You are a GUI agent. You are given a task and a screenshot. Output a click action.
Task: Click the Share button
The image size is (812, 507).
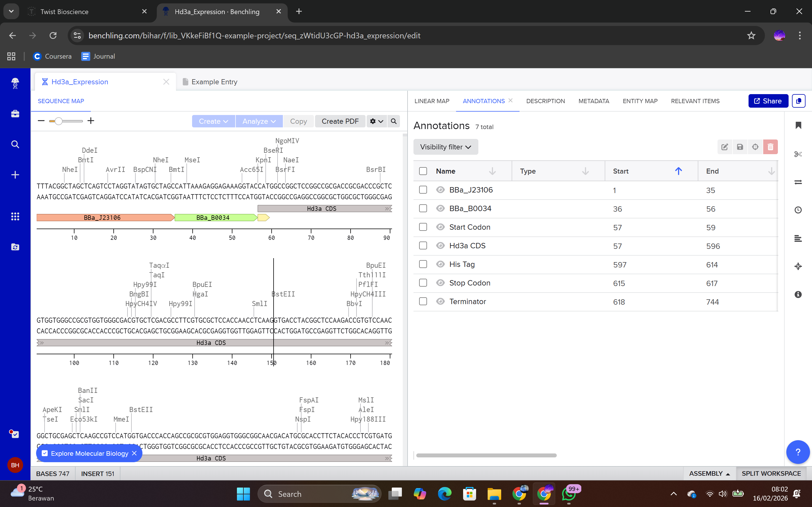click(768, 101)
